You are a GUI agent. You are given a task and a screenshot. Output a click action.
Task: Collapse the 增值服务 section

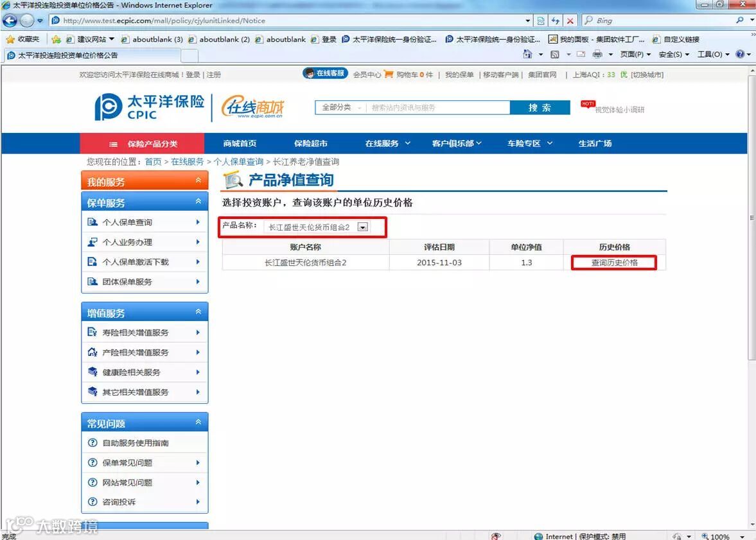pyautogui.click(x=198, y=312)
